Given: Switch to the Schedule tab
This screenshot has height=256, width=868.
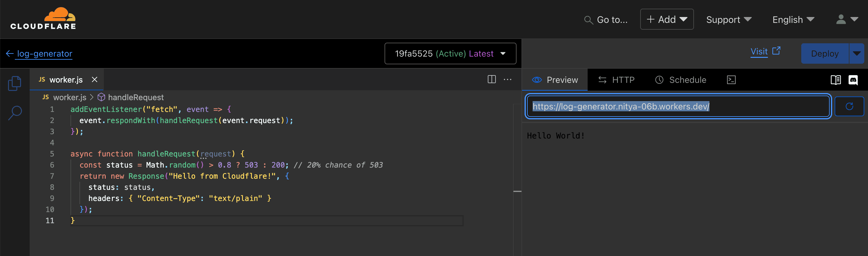Looking at the screenshot, I should (681, 80).
